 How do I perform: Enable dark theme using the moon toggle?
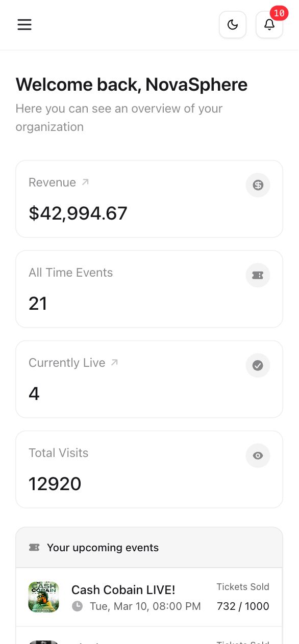pyautogui.click(x=233, y=24)
